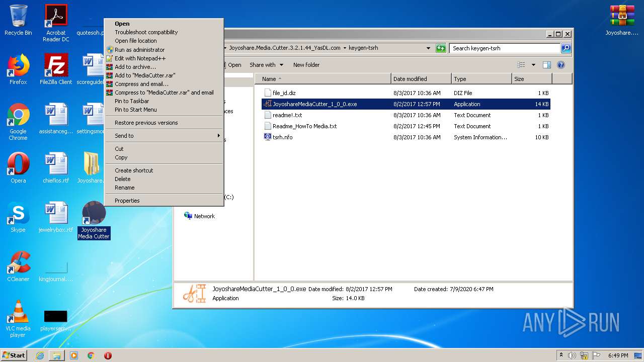This screenshot has height=362, width=644.
Task: Select the file_id.diz file row
Action: pos(406,93)
